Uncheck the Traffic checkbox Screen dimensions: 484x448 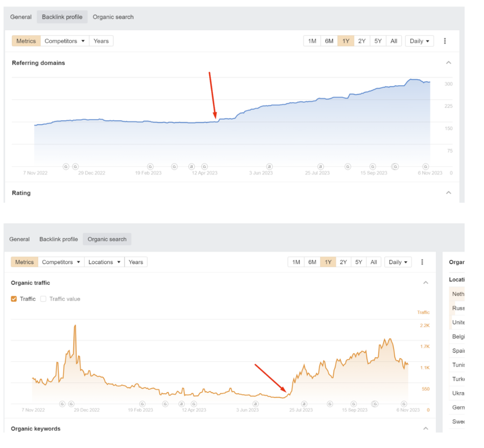(14, 299)
